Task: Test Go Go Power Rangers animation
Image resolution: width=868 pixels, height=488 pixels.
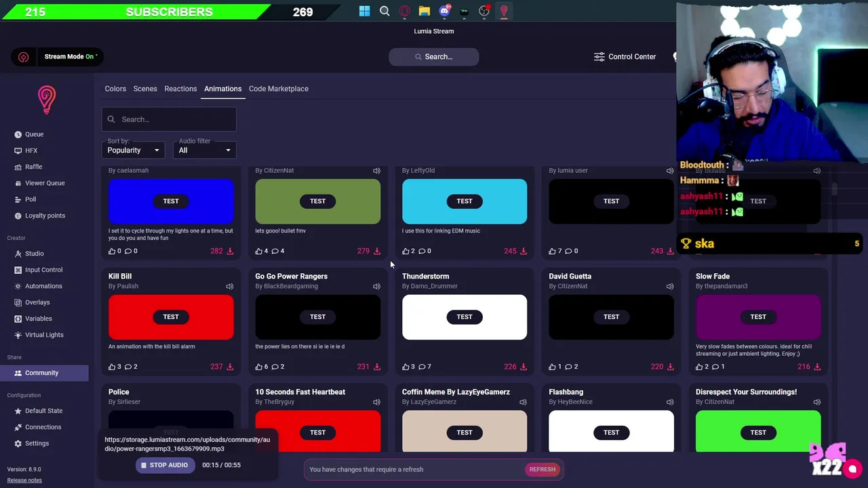Action: click(317, 317)
